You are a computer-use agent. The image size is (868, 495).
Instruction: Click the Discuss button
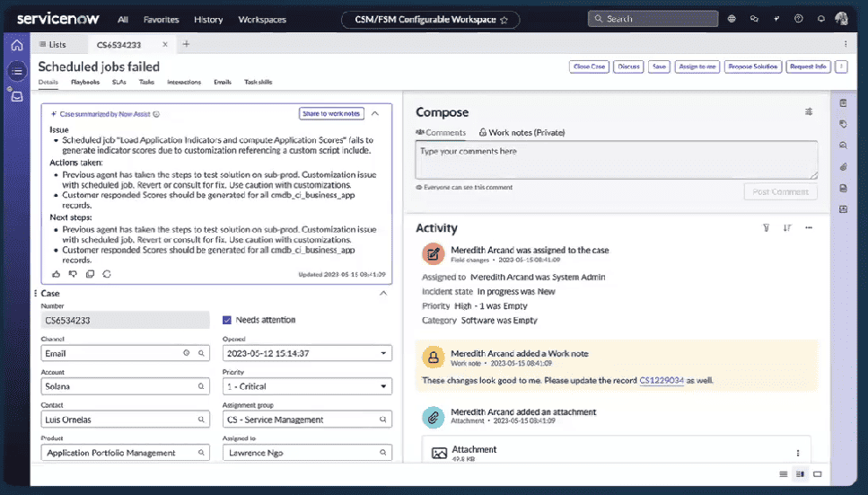pyautogui.click(x=628, y=66)
